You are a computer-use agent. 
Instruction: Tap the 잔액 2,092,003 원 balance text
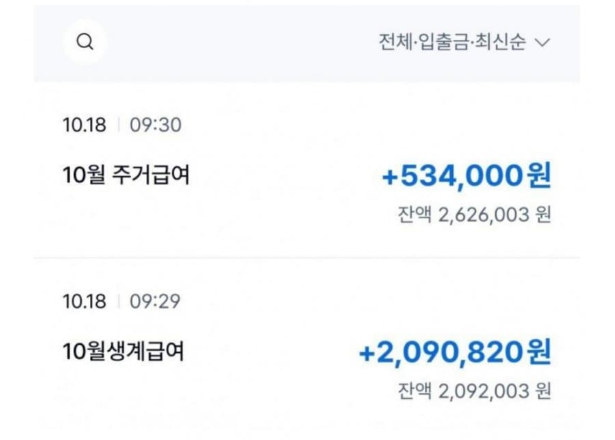pos(475,391)
